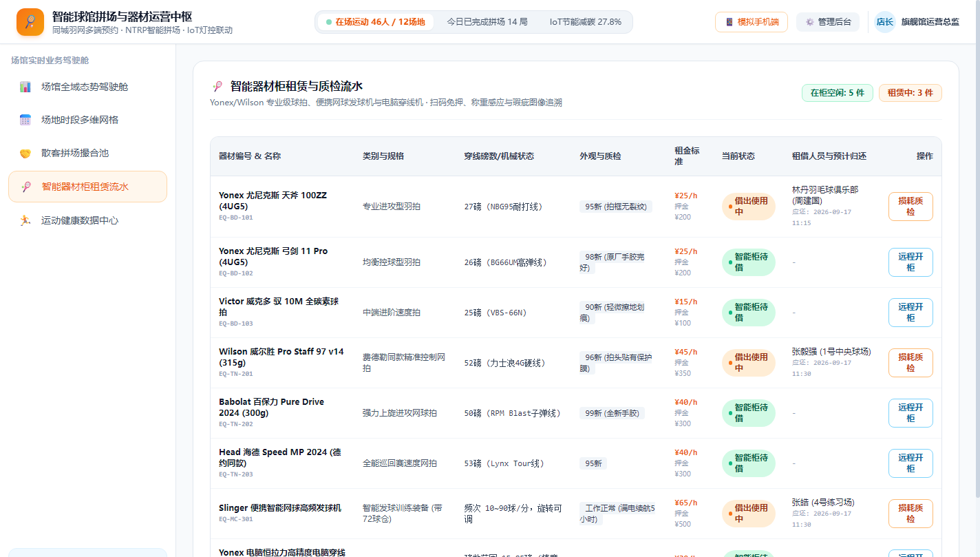The height and width of the screenshot is (557, 980).
Task: Click the Head 海德 Speed MP 2024 name
Action: pyautogui.click(x=280, y=458)
